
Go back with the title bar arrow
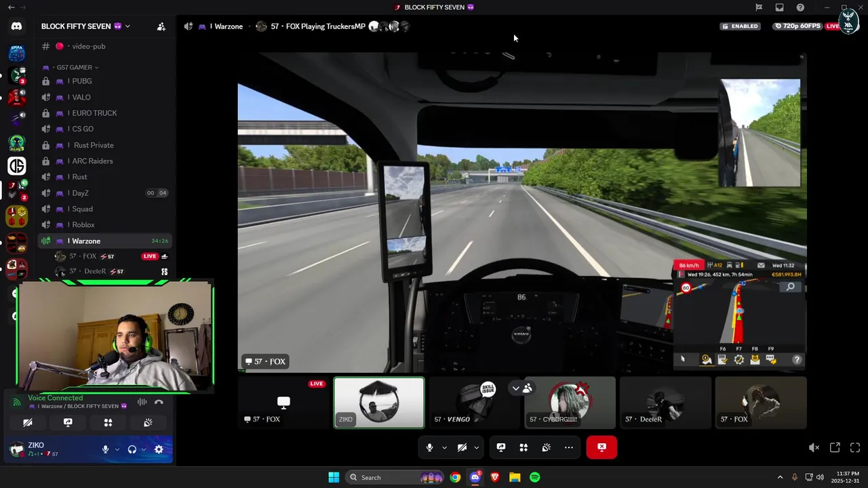click(x=11, y=7)
